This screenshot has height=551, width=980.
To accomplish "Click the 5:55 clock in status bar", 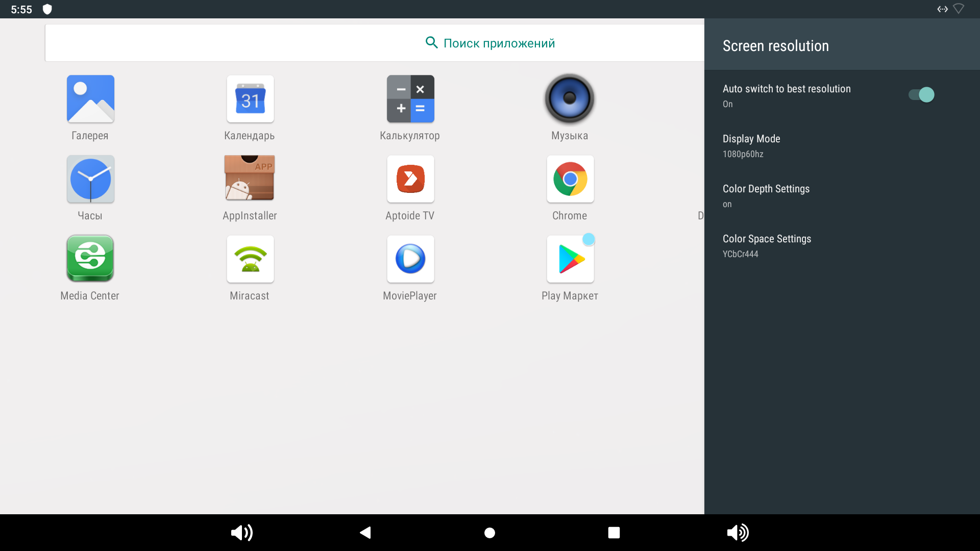I will [x=21, y=10].
